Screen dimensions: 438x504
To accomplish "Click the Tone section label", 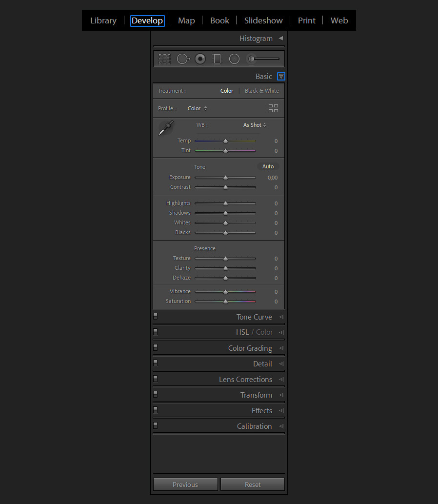I will pos(199,167).
